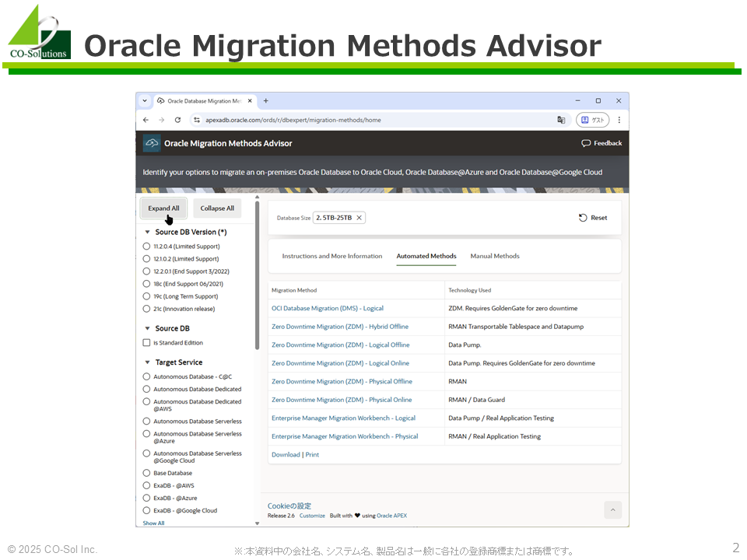The width and height of the screenshot is (747, 560).
Task: Click the translate page icon
Action: [x=561, y=120]
